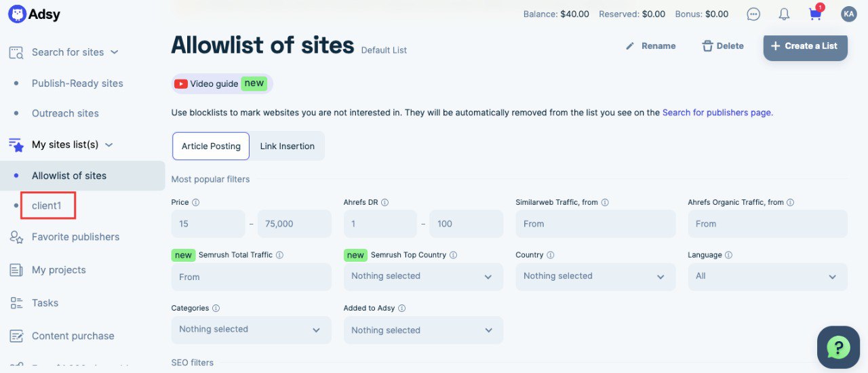Click the KA user avatar

coord(848,14)
